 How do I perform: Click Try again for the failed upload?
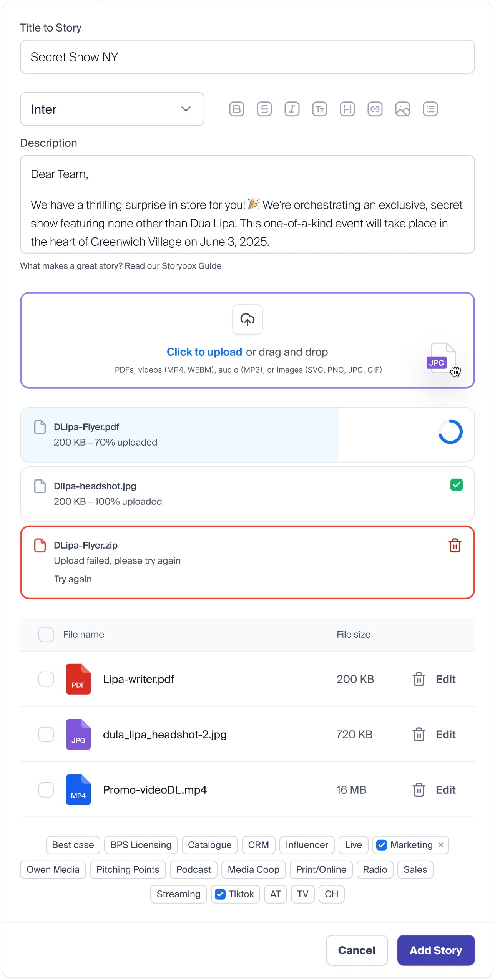(x=73, y=579)
